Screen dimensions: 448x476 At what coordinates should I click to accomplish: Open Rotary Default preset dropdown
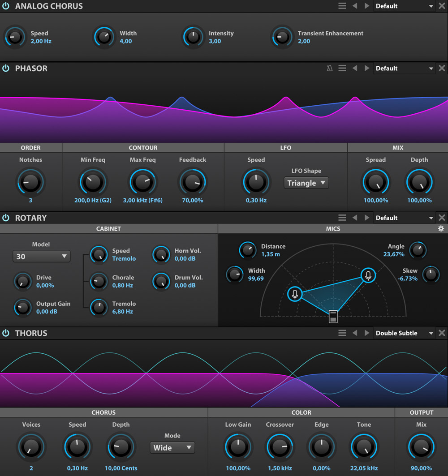[x=404, y=218]
